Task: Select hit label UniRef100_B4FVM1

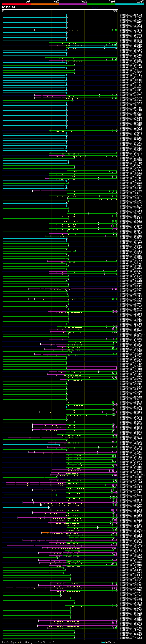Action: (131, 366)
